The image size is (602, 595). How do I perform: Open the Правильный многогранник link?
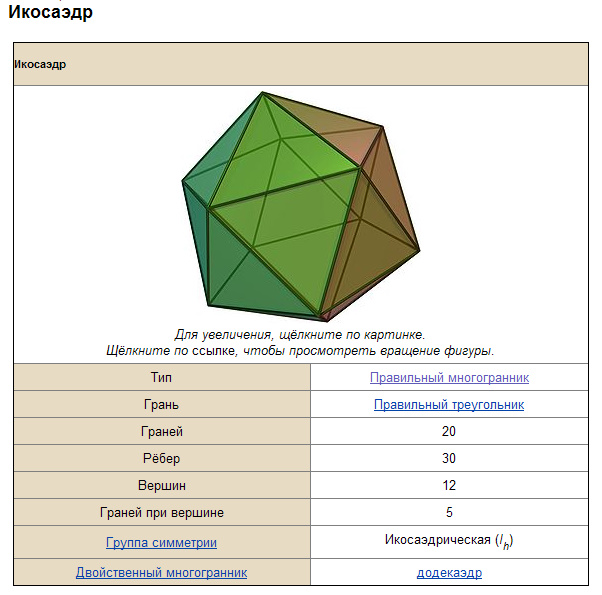coord(449,378)
